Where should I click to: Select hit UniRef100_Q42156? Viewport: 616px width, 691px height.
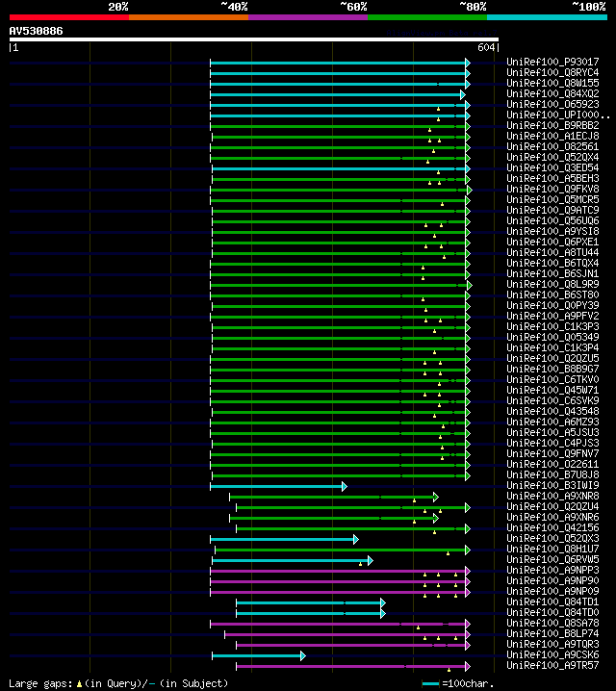(552, 527)
